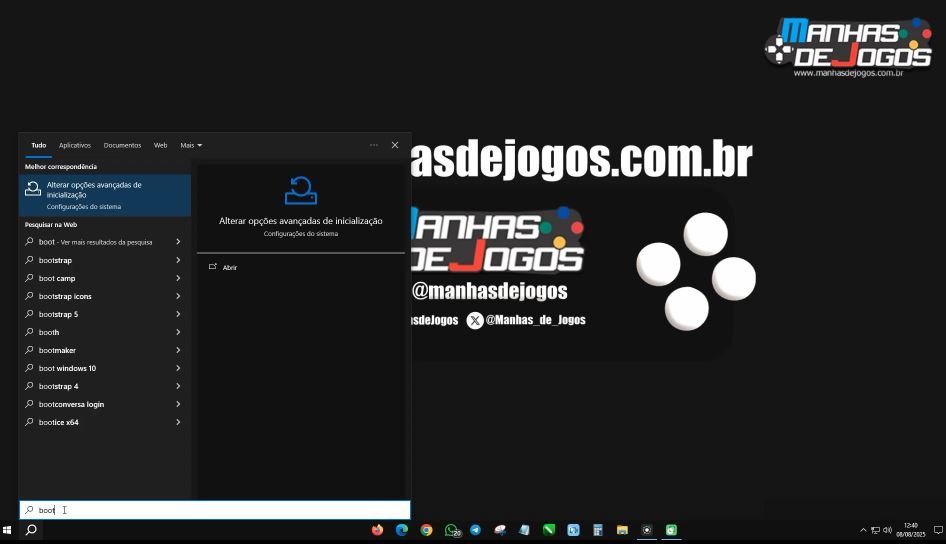The height and width of the screenshot is (544, 946).
Task: Expand the arrow beside 'bootstrap' suggestion
Action: click(178, 260)
